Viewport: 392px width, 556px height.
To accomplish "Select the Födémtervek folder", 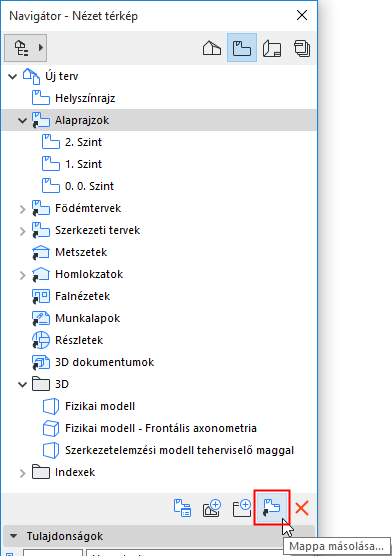I will (x=88, y=208).
